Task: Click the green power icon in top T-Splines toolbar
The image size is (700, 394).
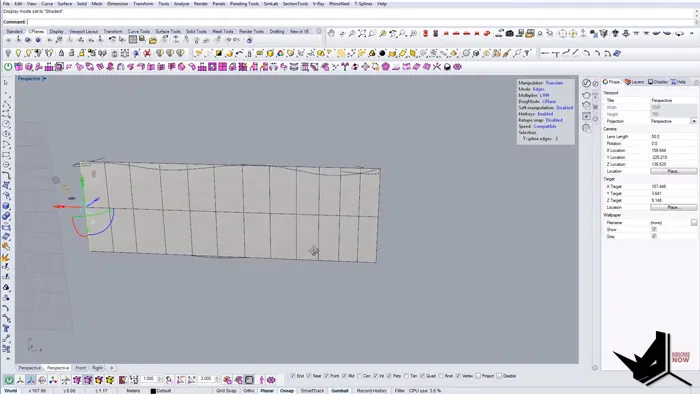Action: [8, 67]
